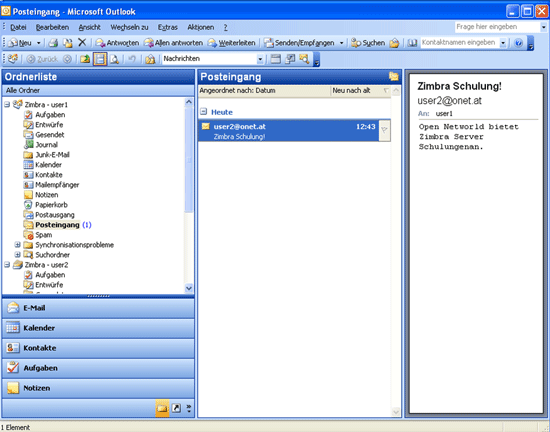Screen dimensions: 550x432
Task: Select the Journal folder
Action: (46, 144)
